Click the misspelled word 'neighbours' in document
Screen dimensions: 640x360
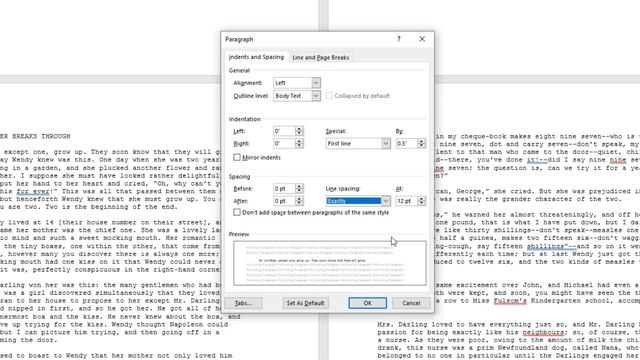[x=543, y=332]
